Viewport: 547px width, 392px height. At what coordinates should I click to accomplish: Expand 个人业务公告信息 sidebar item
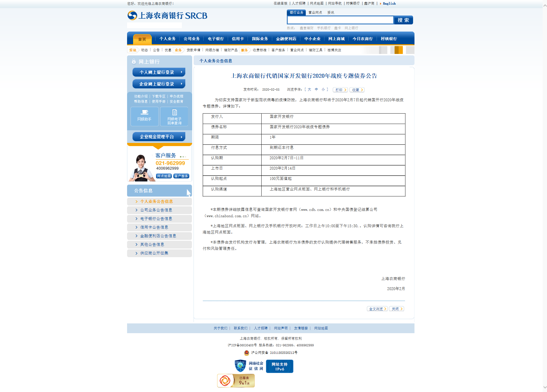point(159,201)
